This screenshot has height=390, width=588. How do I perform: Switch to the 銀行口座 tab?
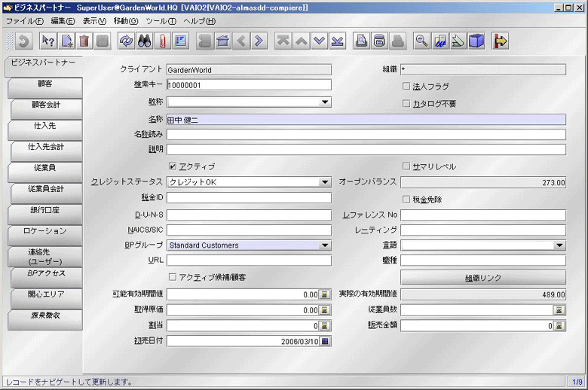45,214
